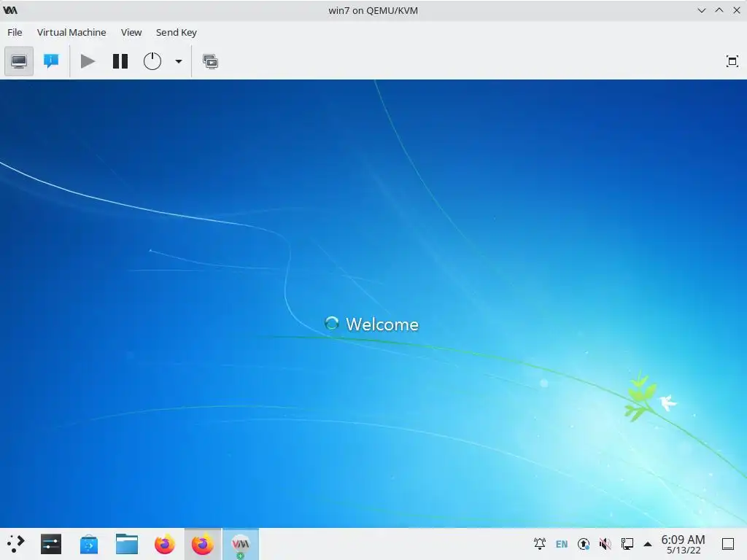Launch Discover software center
This screenshot has height=560, width=747.
click(88, 544)
